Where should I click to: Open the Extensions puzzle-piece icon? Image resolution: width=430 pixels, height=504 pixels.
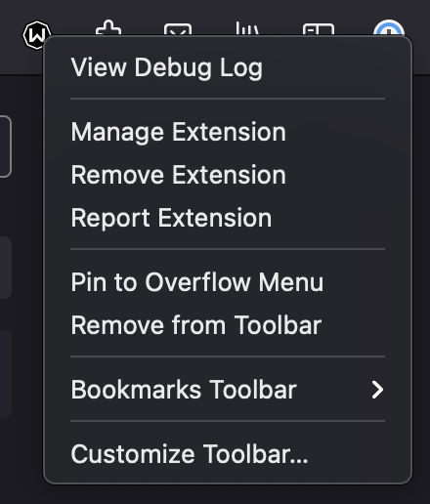[108, 28]
